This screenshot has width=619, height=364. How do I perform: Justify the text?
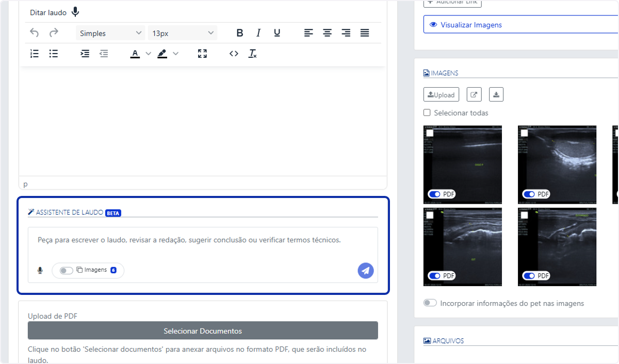[365, 33]
